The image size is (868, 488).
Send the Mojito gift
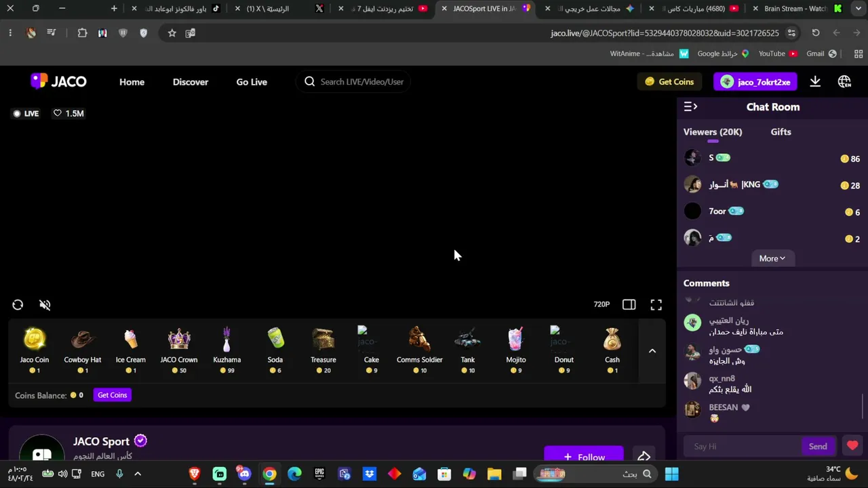(x=516, y=350)
